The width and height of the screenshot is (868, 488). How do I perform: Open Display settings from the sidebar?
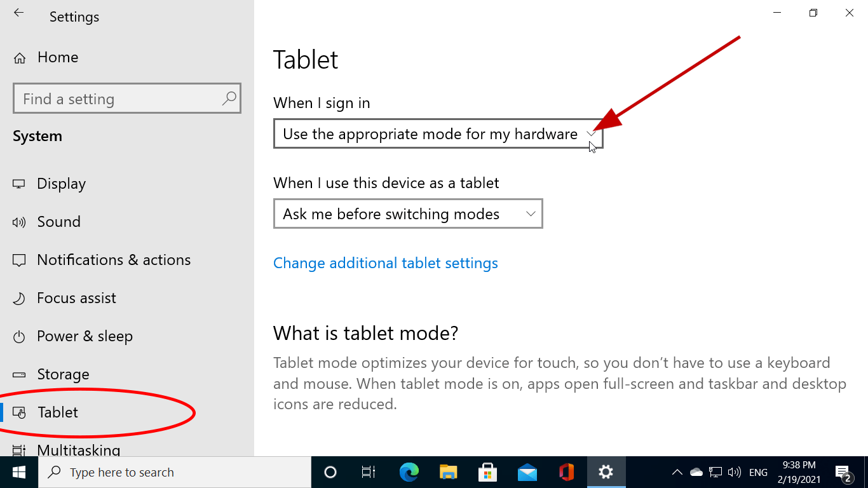(61, 184)
